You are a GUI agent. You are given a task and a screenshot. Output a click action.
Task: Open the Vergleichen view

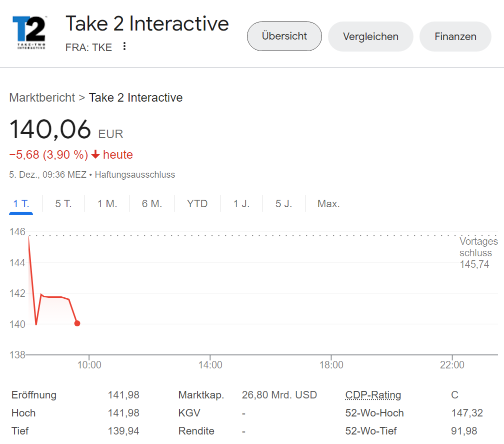click(x=370, y=37)
